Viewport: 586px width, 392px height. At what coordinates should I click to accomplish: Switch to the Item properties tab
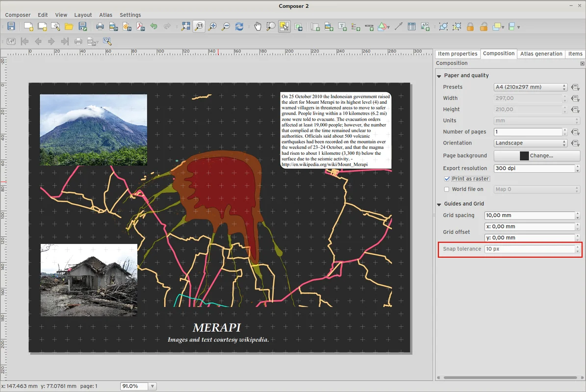point(457,54)
